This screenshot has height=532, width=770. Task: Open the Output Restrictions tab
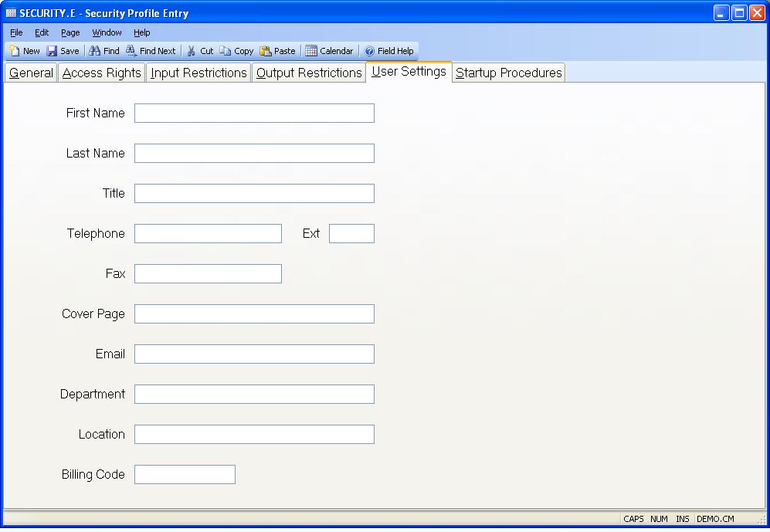[x=309, y=73]
